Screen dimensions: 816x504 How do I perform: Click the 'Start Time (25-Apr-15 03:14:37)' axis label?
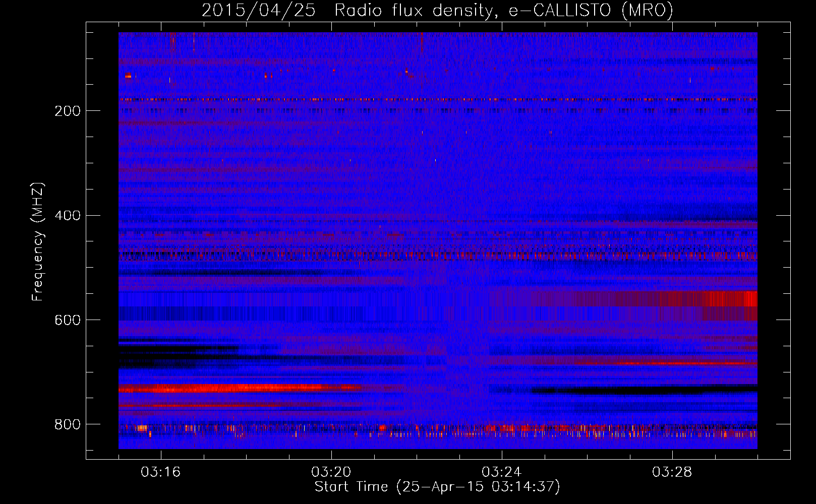(x=437, y=487)
